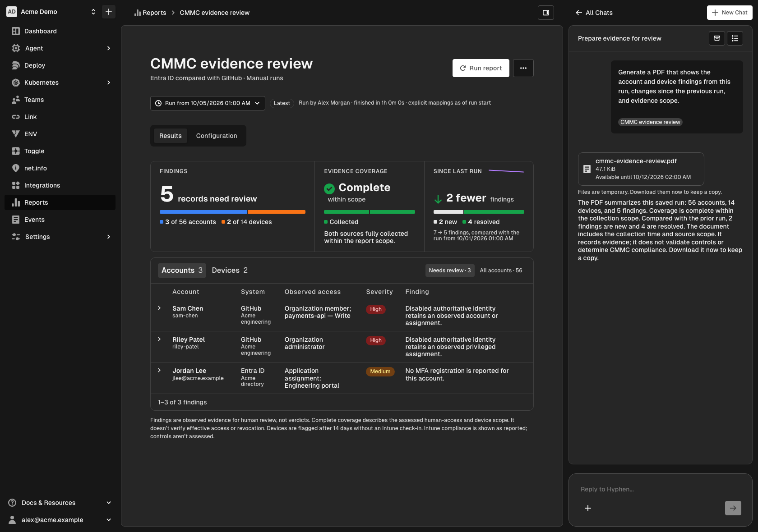Expand the Kubernetes submenu chevron
Viewport: 758px width, 532px height.
pyautogui.click(x=109, y=83)
